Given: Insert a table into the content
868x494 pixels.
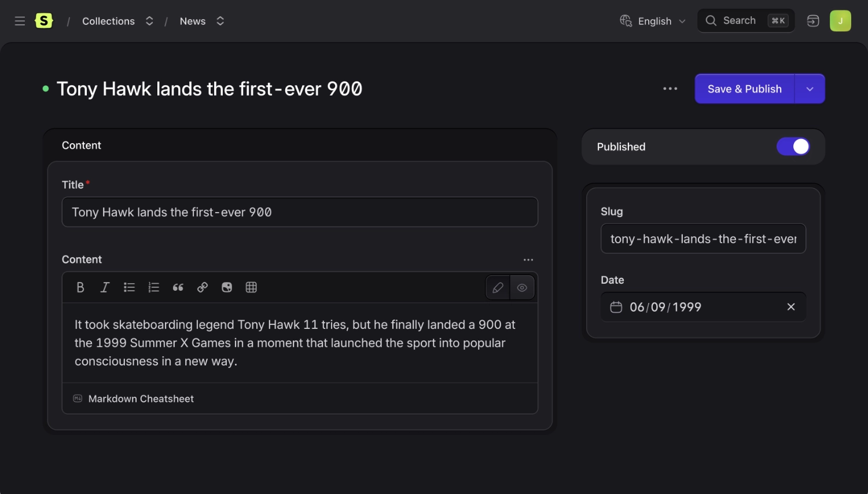Looking at the screenshot, I should pos(251,287).
